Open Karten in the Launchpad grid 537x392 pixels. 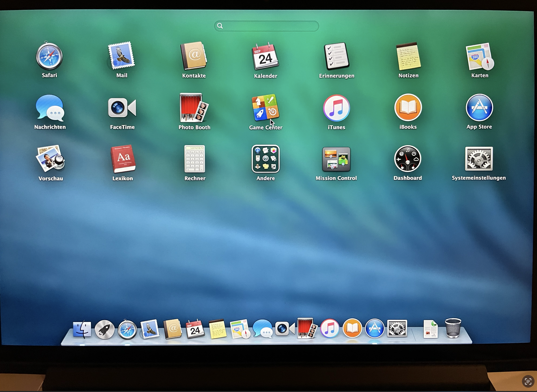coord(480,57)
